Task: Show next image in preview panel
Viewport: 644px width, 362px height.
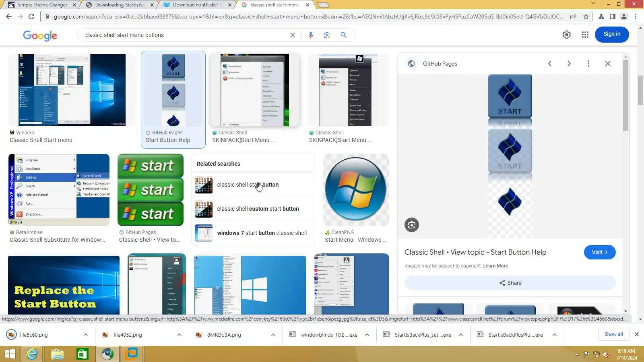Action: tap(569, 64)
